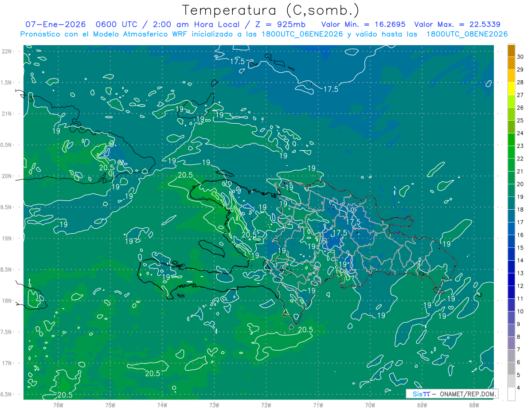532x411 pixels.
Task: Pick the legend swatch between 17 and 18
Action: pos(511,216)
